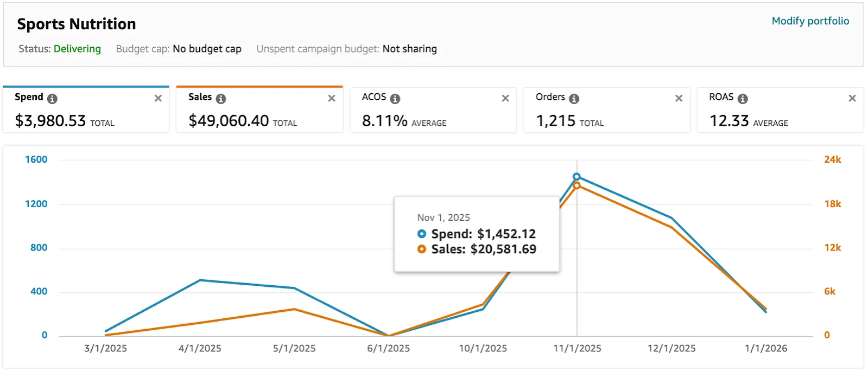868x372 pixels.
Task: Click the Sales info icon
Action: [x=221, y=99]
